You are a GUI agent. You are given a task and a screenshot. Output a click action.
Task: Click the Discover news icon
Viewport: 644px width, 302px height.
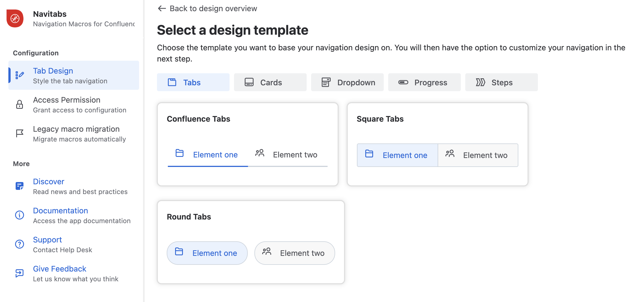[20, 186]
